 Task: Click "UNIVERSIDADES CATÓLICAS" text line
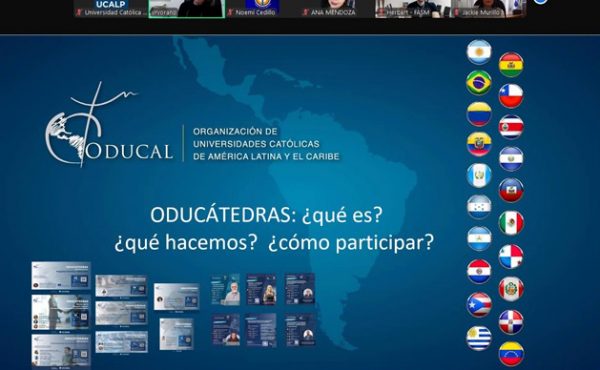pos(256,144)
